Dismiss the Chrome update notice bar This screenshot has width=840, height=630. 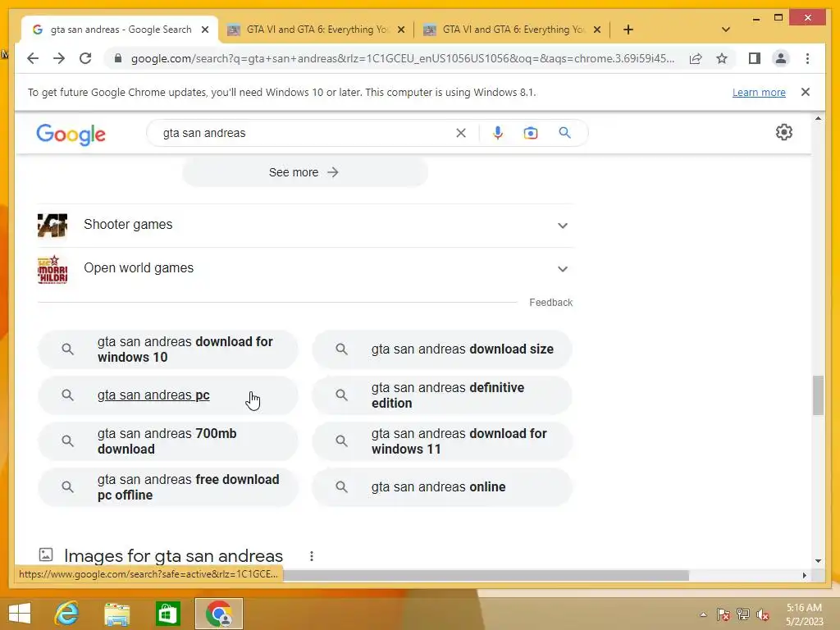tap(806, 92)
